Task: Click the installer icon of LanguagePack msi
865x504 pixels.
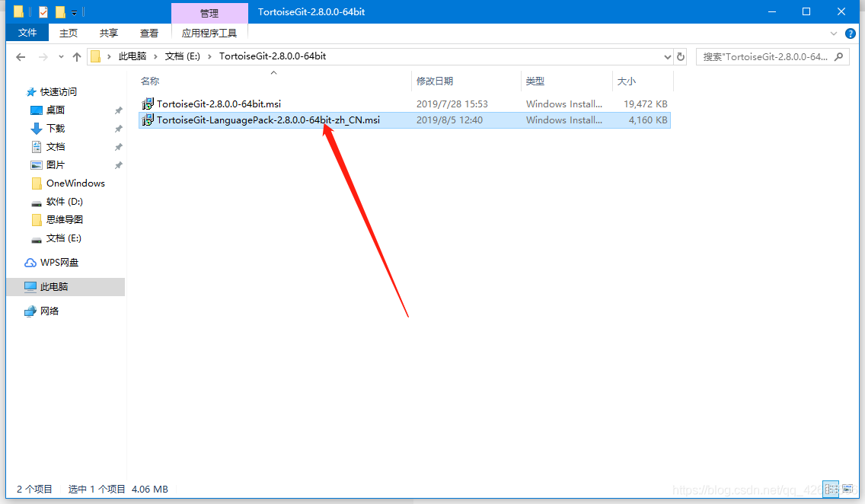Action: point(147,120)
